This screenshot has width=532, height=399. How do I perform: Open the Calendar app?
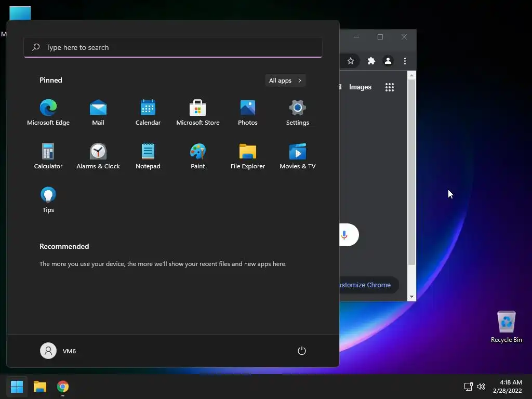pyautogui.click(x=148, y=113)
